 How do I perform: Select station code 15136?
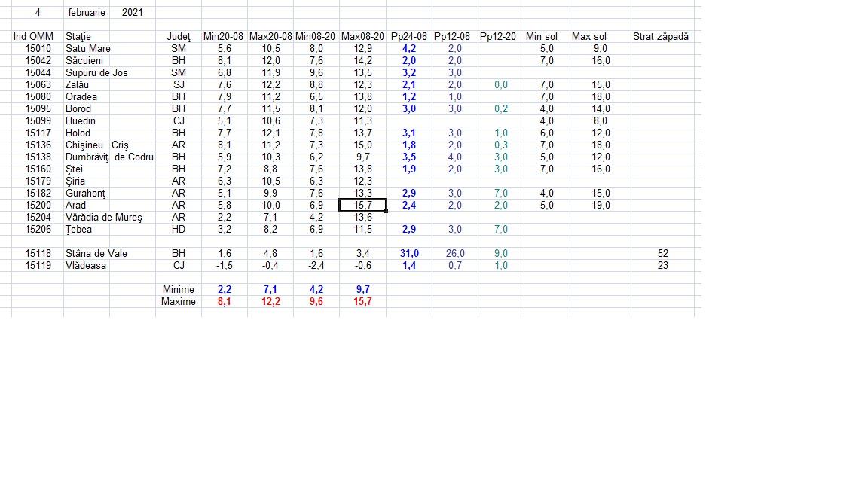tap(37, 145)
